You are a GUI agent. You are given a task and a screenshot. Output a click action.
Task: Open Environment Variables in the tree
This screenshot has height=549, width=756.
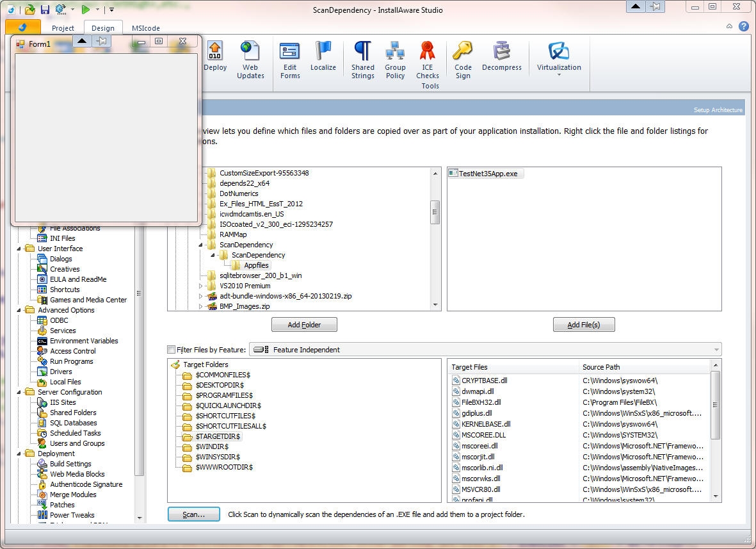point(84,341)
